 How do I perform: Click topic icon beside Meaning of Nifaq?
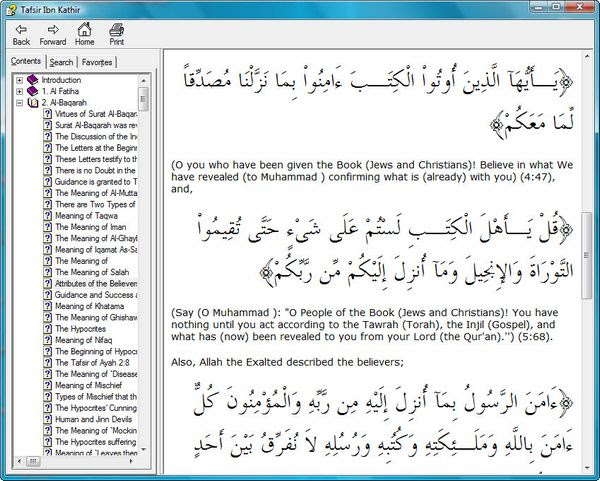coord(47,340)
